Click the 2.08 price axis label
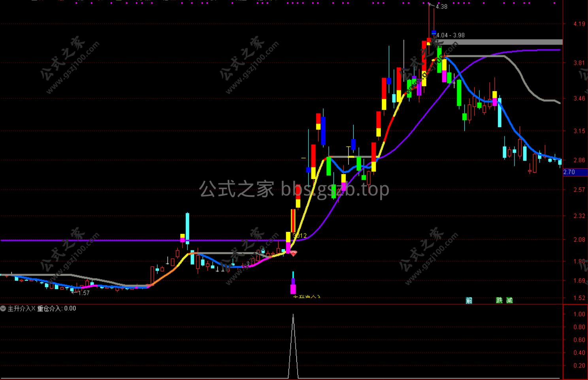The height and width of the screenshot is (380, 588). (x=579, y=240)
